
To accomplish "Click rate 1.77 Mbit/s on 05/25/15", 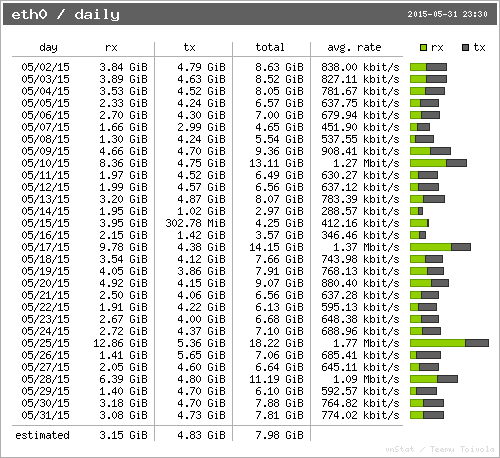I will click(x=366, y=343).
